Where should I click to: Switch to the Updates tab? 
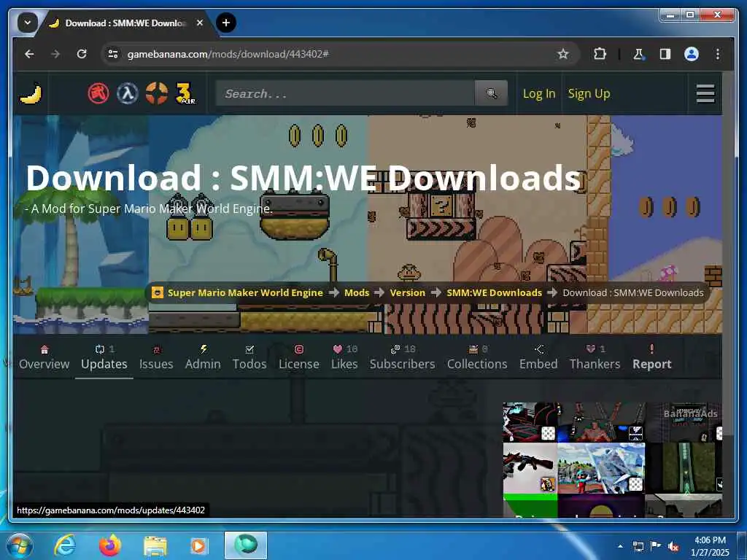[x=104, y=357]
